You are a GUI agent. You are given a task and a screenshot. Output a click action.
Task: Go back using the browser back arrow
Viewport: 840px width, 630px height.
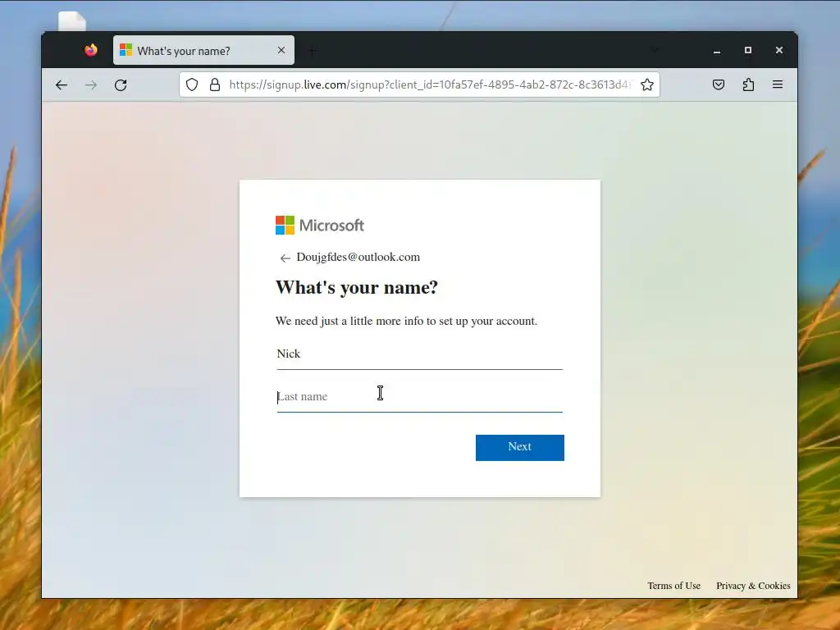click(62, 84)
